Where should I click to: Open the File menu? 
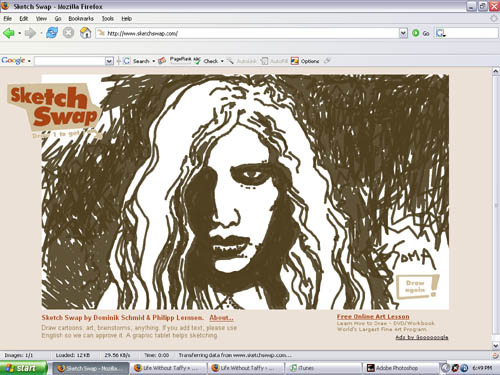point(8,19)
